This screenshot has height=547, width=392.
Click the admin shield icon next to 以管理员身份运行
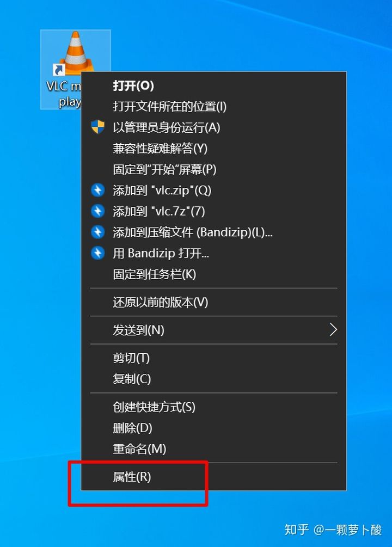pyautogui.click(x=98, y=127)
